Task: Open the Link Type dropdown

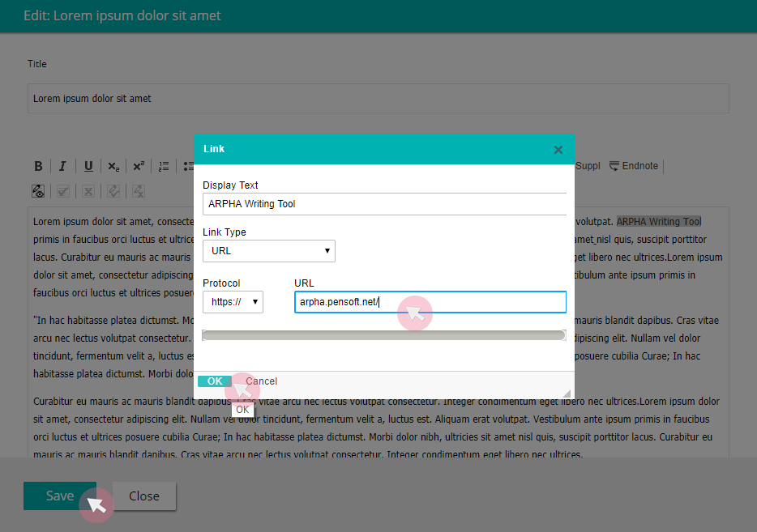Action: [269, 251]
